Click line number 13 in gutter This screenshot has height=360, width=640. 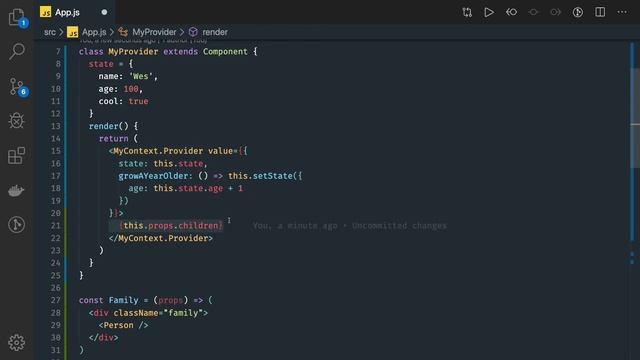[x=56, y=126]
